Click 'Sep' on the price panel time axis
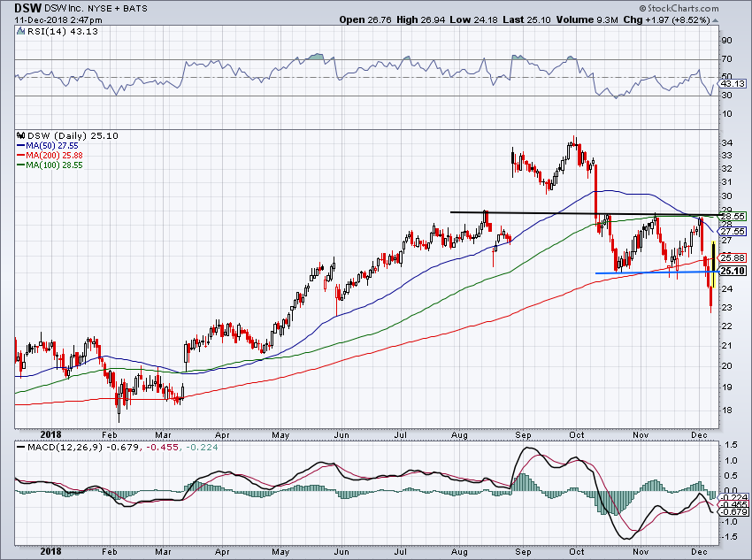The image size is (752, 560). tap(523, 435)
